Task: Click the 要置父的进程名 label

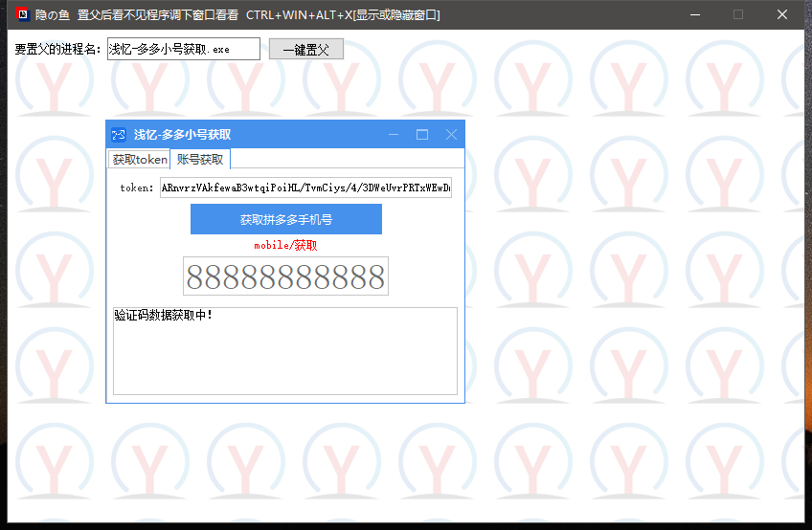Action: coord(57,49)
